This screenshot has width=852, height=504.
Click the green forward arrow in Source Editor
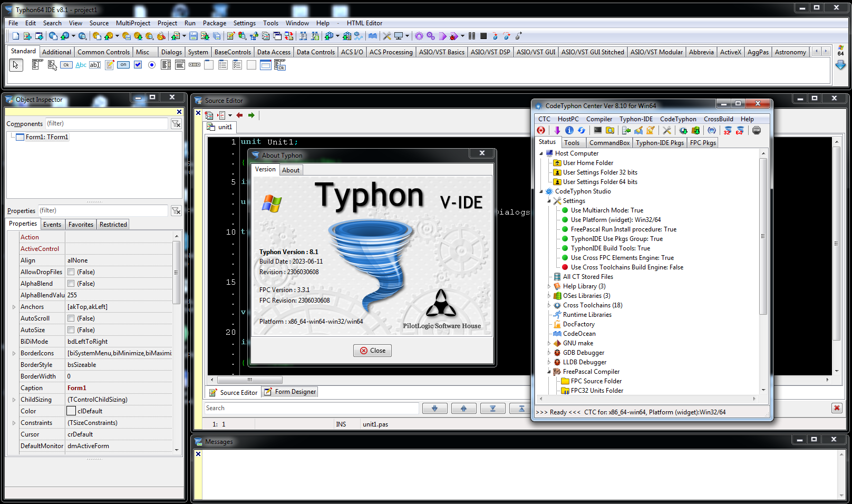251,115
